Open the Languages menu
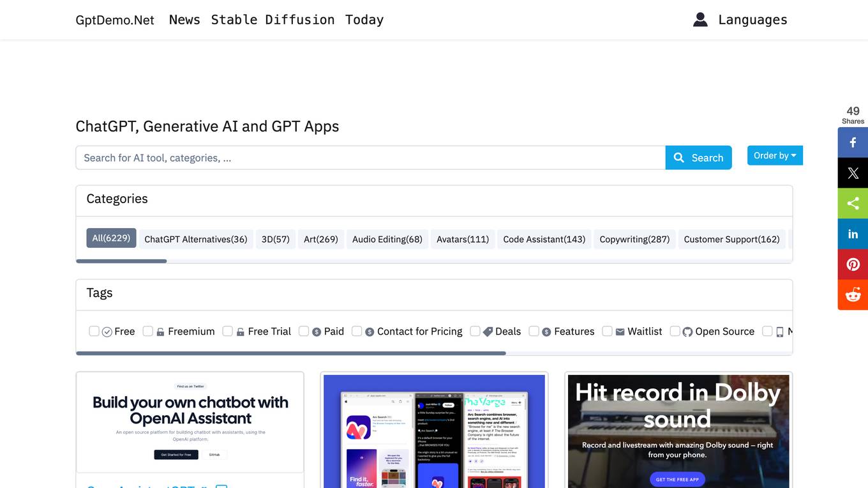 click(752, 20)
